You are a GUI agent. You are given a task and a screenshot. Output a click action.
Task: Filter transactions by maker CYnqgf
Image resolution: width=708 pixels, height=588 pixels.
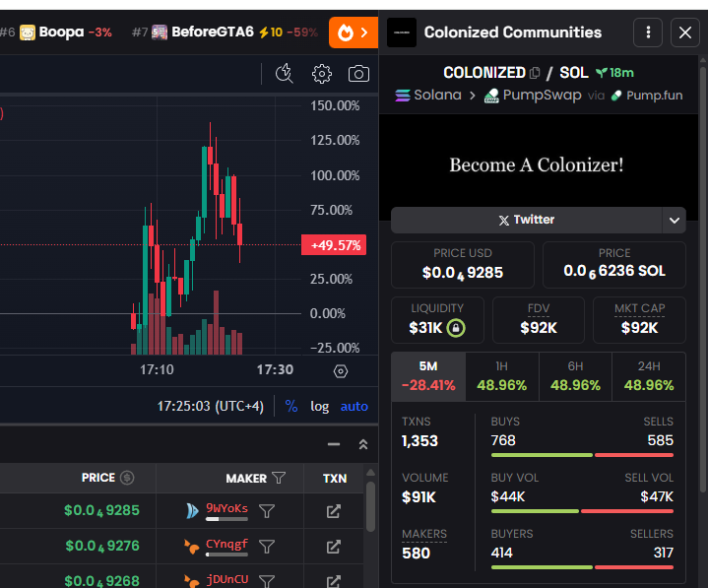tap(267, 547)
